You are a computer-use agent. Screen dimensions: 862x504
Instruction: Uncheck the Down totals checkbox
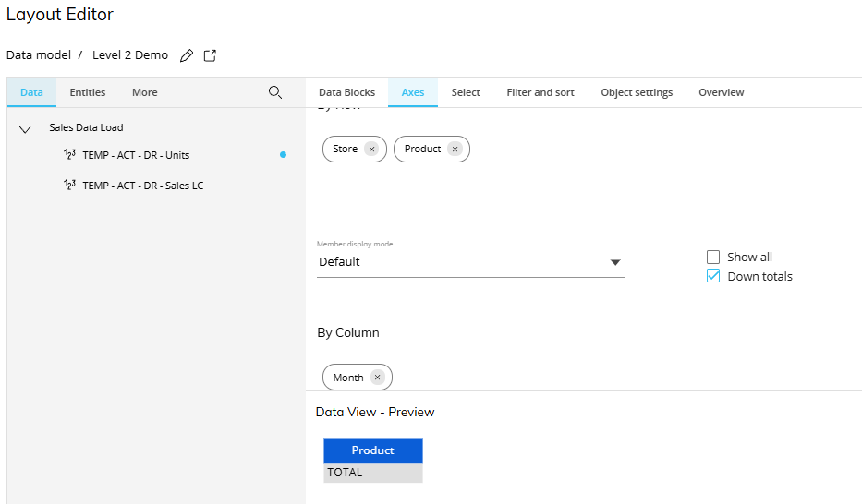pos(713,276)
